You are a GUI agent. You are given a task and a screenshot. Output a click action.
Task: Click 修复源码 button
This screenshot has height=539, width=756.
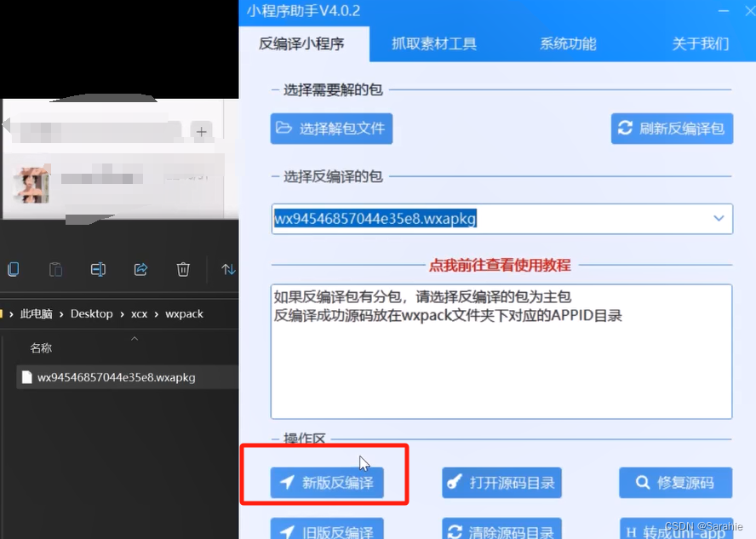coord(675,482)
